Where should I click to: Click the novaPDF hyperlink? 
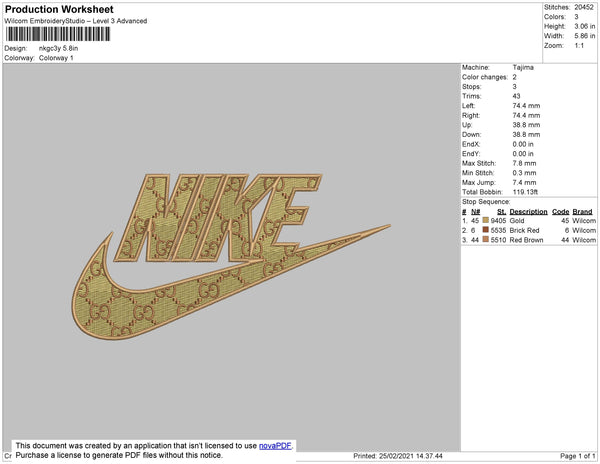tap(275, 446)
